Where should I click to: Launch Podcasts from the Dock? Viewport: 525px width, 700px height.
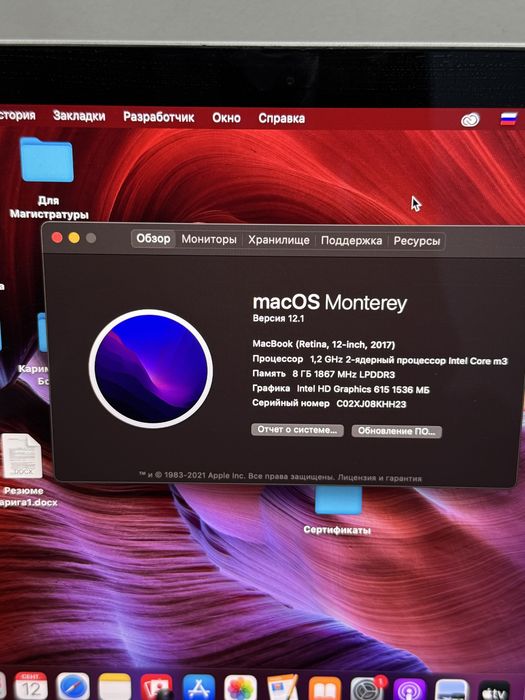(x=409, y=690)
